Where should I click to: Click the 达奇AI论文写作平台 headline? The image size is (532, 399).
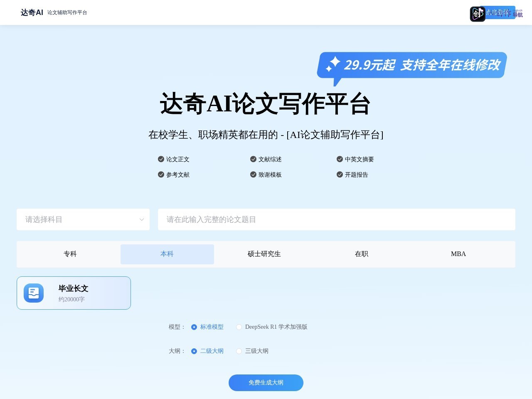265,103
